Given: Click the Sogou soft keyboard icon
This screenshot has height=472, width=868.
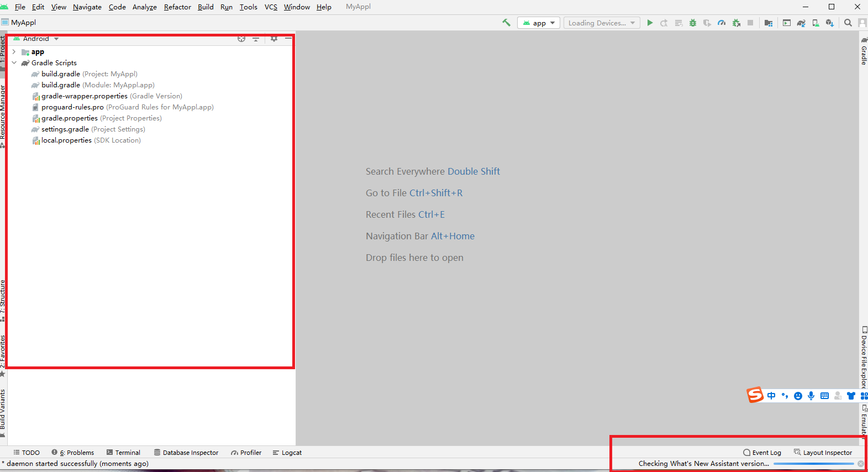Looking at the screenshot, I should (x=824, y=396).
